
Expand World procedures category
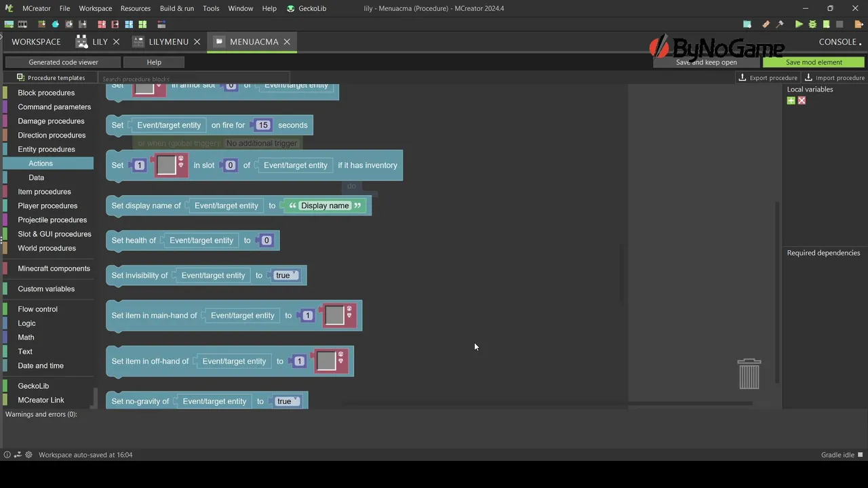click(x=47, y=248)
